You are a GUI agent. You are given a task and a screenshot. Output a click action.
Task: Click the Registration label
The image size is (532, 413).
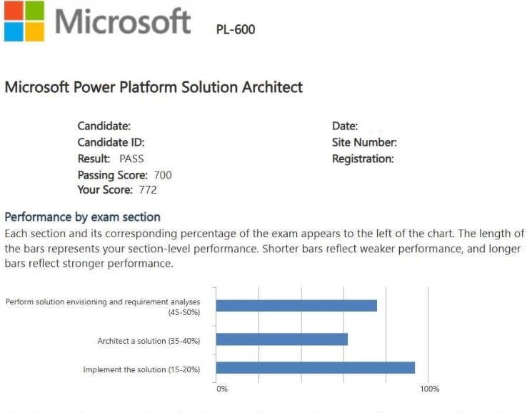[363, 159]
